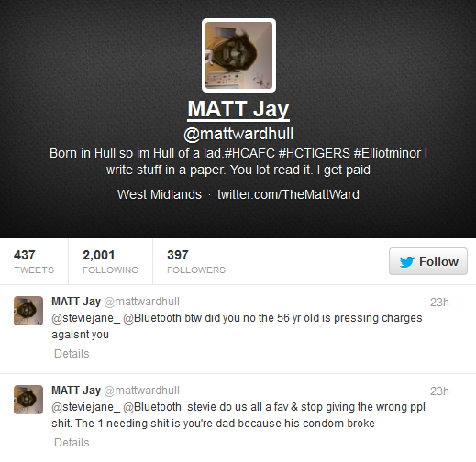View the 397 Followers tab
The height and width of the screenshot is (462, 476).
click(x=196, y=261)
